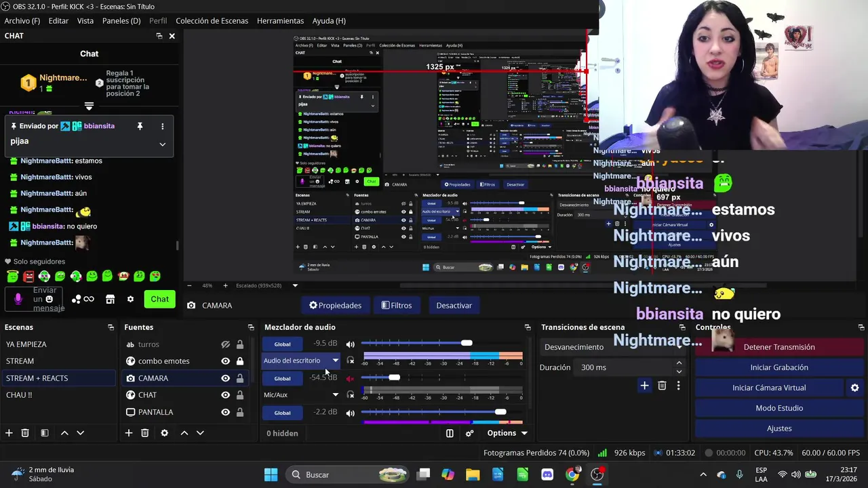Remove scene transition trash icon

[662, 386]
